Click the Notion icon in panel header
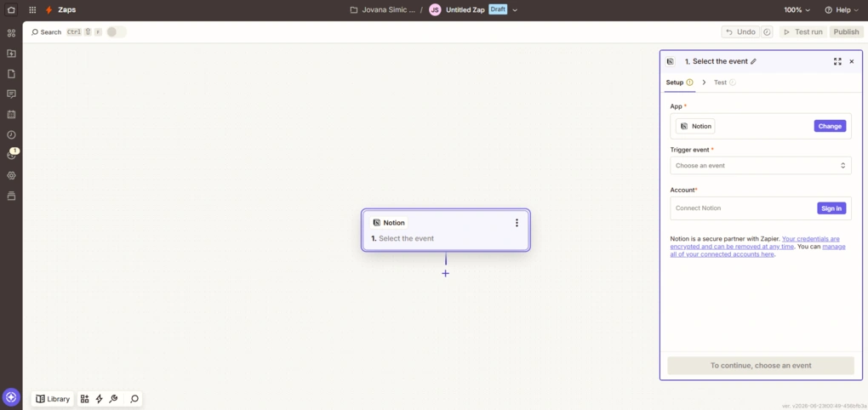The width and height of the screenshot is (868, 410). pos(671,61)
